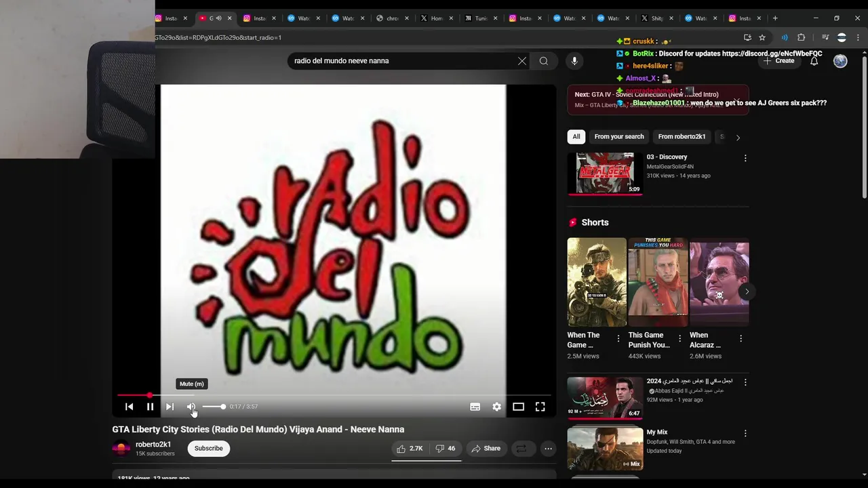The height and width of the screenshot is (488, 868).
Task: Clear the search box text
Action: coord(522,61)
